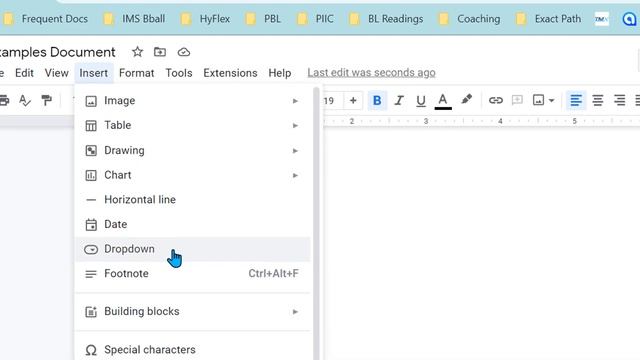640x360 pixels.
Task: Click the Drawing menu icon
Action: pyautogui.click(x=91, y=151)
